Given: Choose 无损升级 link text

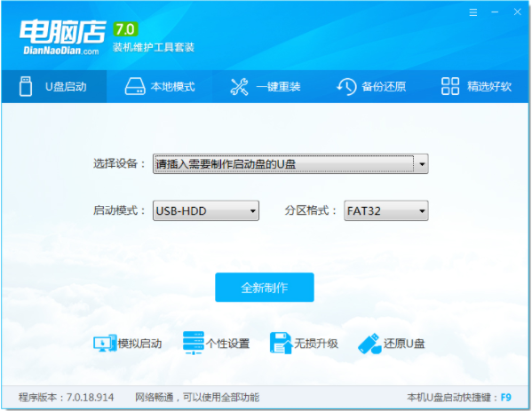Looking at the screenshot, I should (x=316, y=344).
